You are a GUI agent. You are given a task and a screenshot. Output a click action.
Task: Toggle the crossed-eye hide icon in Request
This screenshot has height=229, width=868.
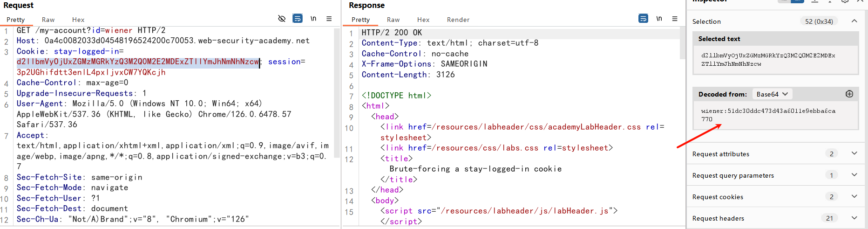pyautogui.click(x=282, y=19)
